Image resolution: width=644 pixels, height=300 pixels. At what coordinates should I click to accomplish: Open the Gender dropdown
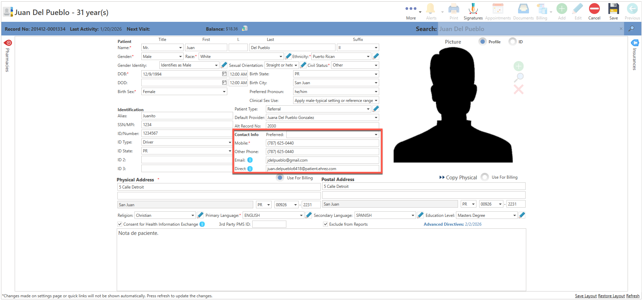pos(162,57)
